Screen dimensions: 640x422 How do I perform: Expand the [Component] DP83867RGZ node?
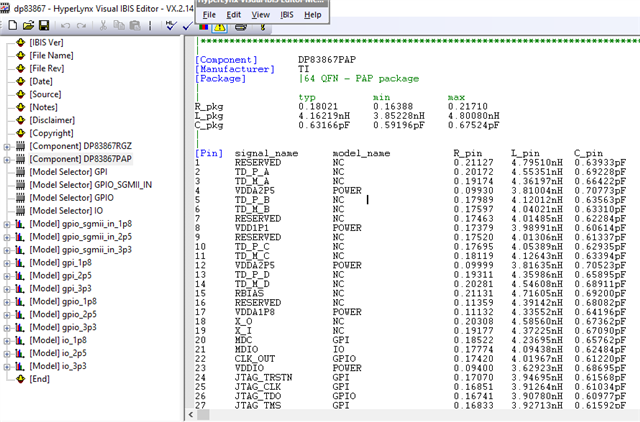[7, 147]
